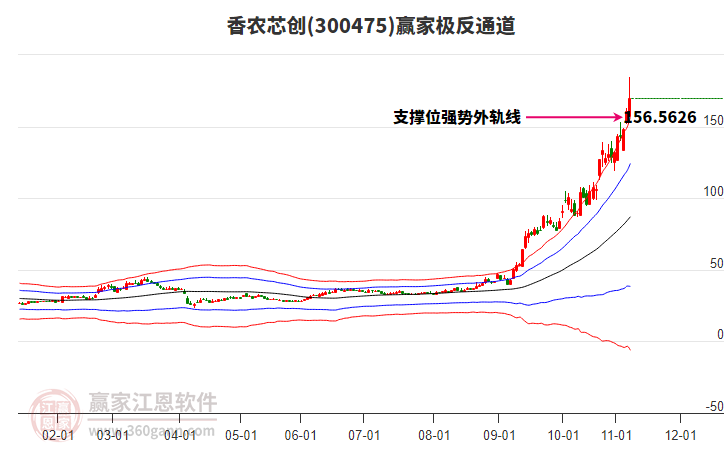The height and width of the screenshot is (450, 726).
Task: Click the 12-01 date axis label
Action: [681, 435]
